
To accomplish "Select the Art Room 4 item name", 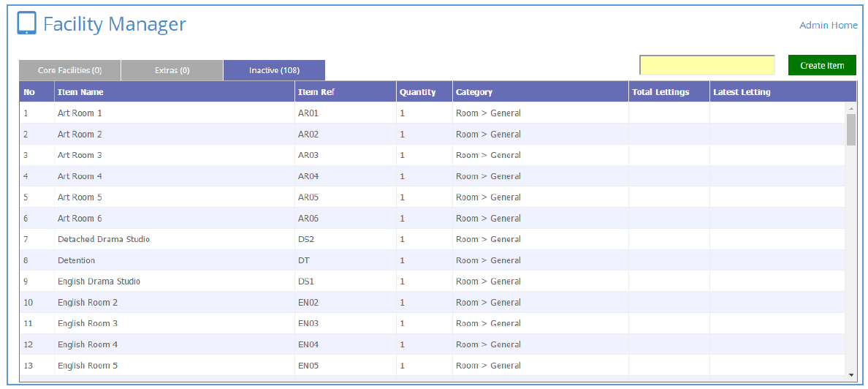I will point(80,176).
